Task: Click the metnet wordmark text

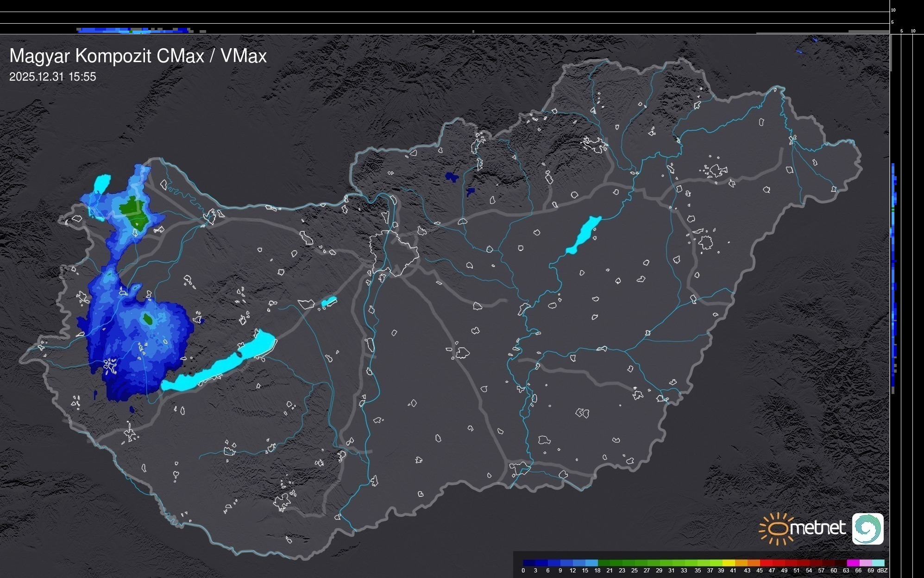Action: pos(817,528)
